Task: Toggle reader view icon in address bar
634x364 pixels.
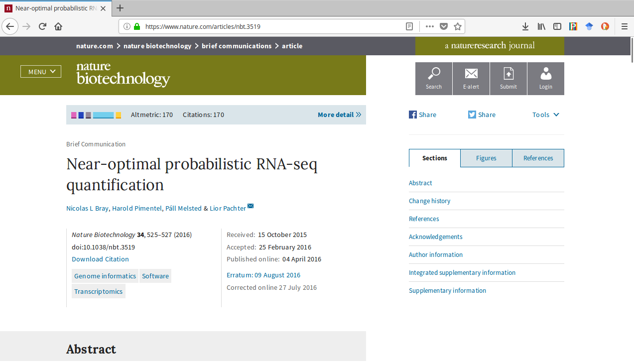Action: pos(409,26)
